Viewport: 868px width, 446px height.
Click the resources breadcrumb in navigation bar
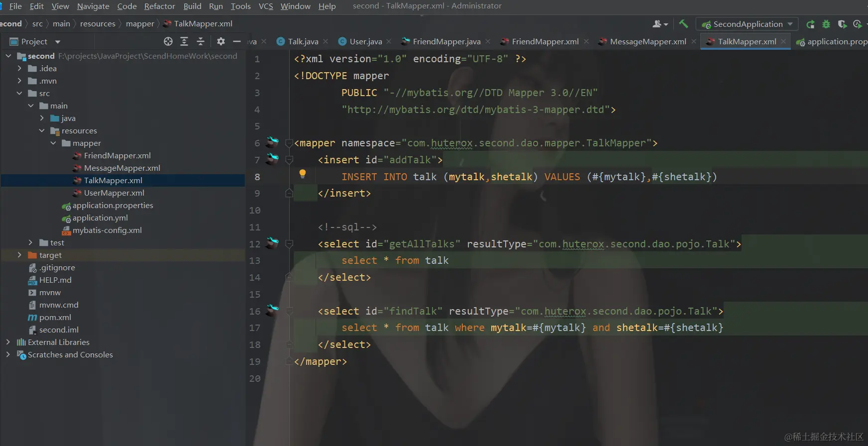tap(98, 23)
